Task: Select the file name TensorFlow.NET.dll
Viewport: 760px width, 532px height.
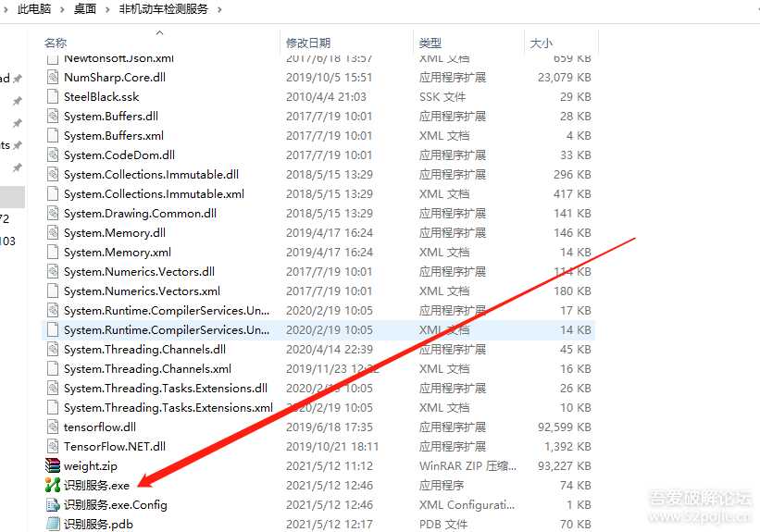Action: (115, 446)
